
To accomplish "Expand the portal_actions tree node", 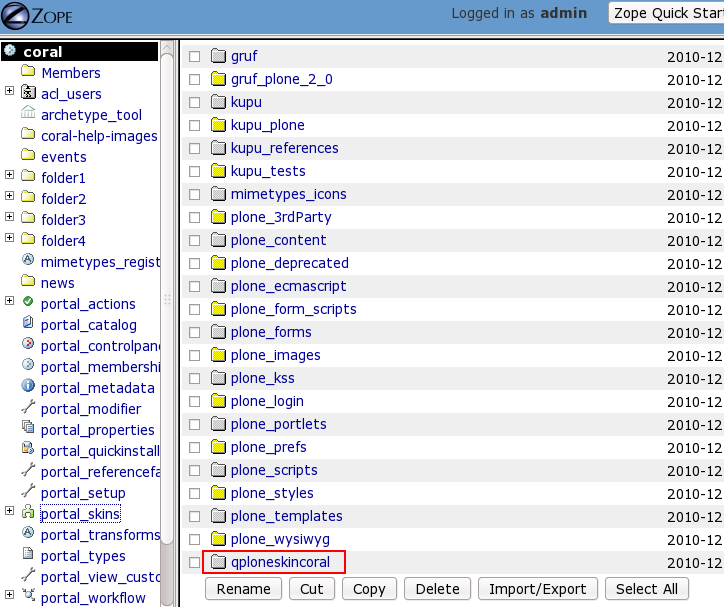I will 9,300.
